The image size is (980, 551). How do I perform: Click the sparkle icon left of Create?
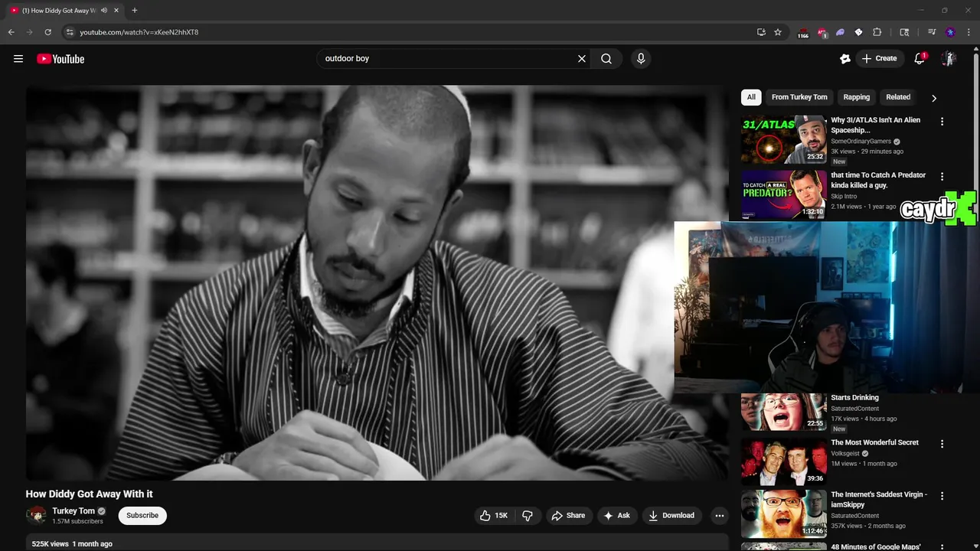tap(845, 59)
